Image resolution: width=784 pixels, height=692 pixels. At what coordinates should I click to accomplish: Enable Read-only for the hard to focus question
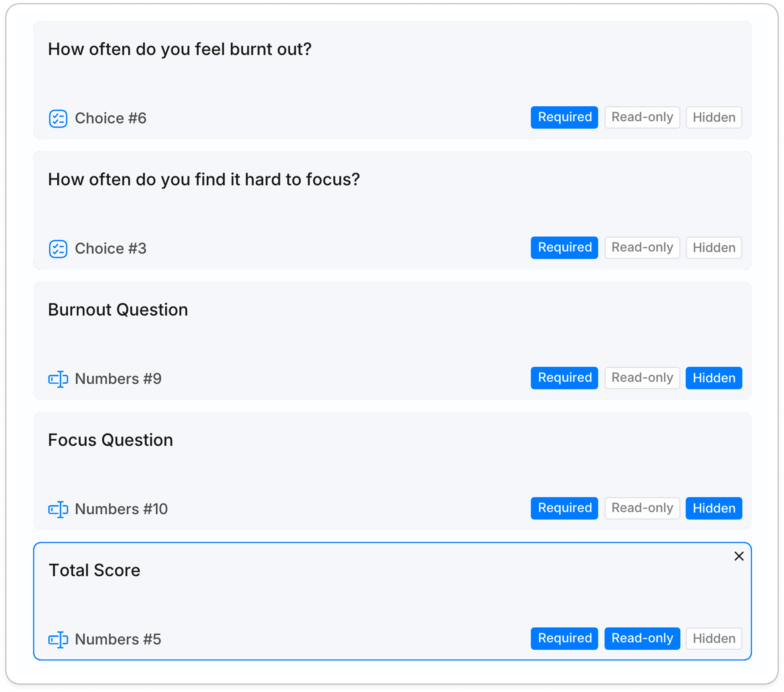click(x=642, y=248)
